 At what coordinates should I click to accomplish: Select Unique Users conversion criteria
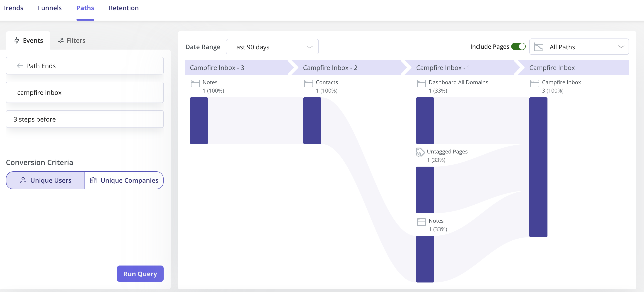(46, 180)
